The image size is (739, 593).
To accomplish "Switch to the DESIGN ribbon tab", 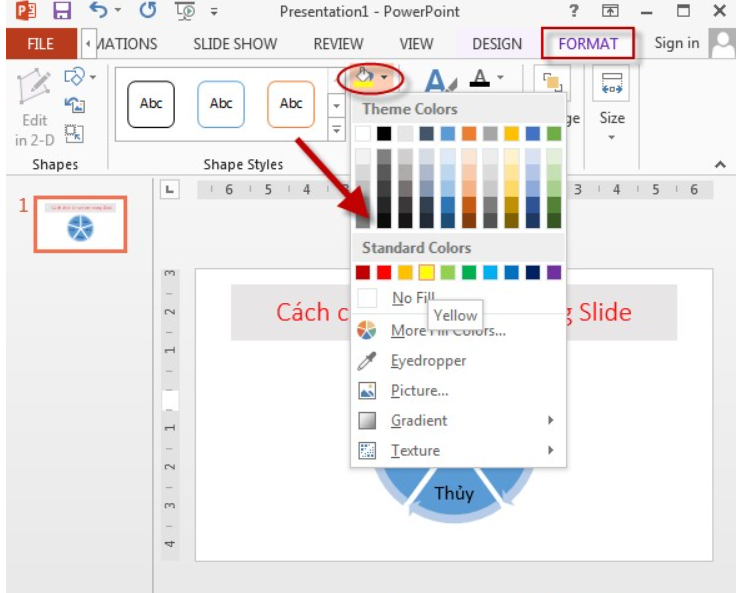I will pos(497,44).
